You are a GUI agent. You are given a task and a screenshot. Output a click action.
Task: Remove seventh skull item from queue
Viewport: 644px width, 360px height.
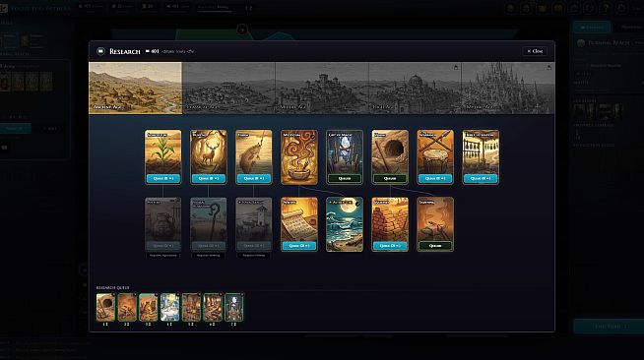point(242,294)
